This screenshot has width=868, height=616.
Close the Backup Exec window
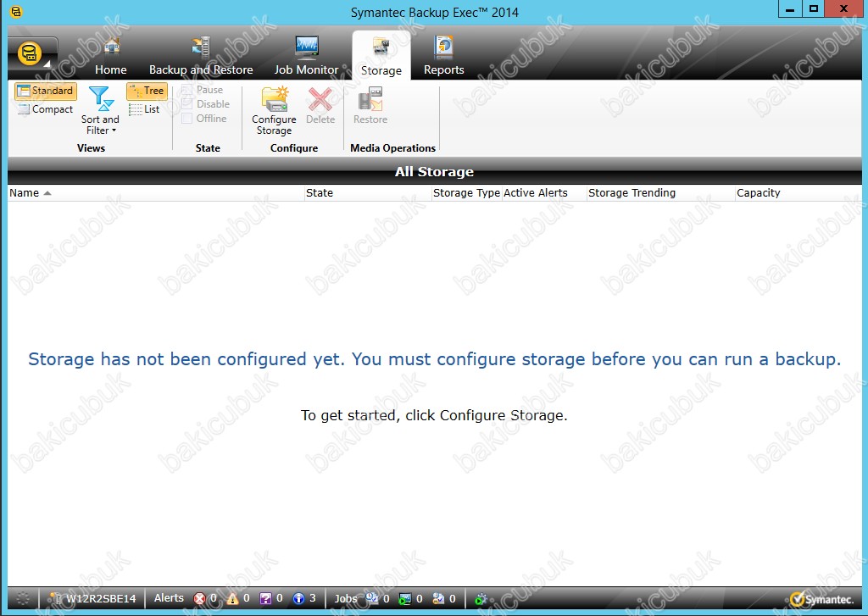coord(844,9)
